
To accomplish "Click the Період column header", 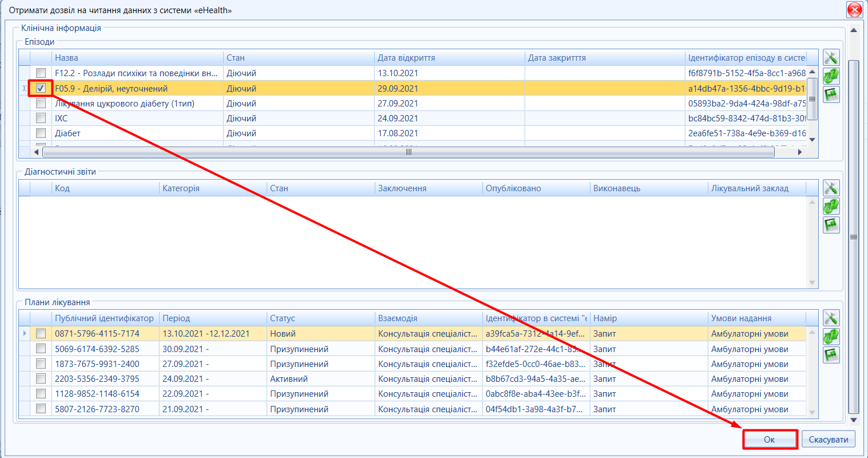I will click(x=213, y=318).
